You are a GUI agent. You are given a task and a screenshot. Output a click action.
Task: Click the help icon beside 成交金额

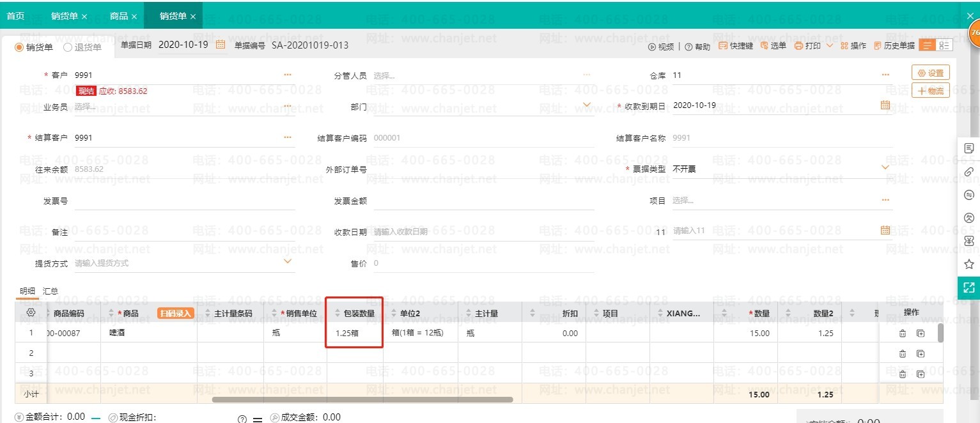242,419
